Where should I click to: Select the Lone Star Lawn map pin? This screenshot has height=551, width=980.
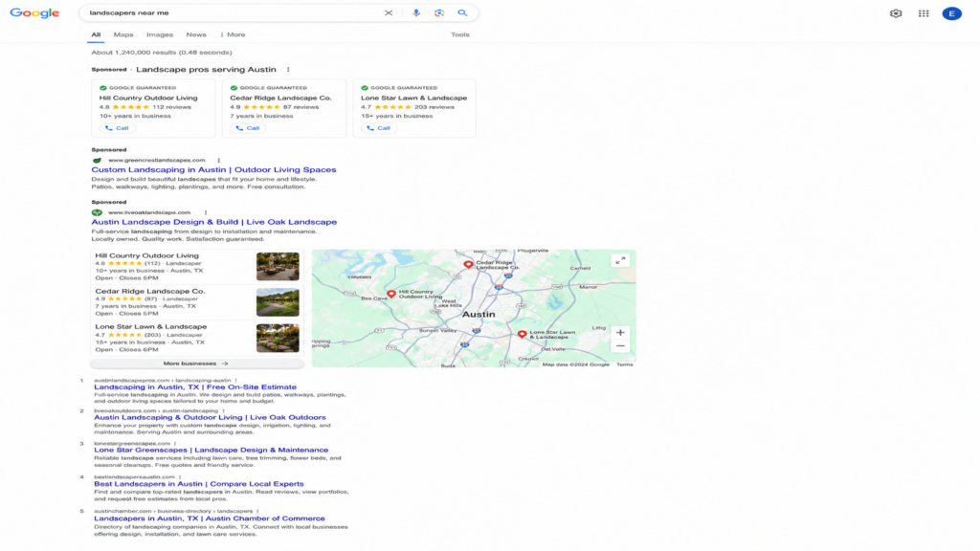coord(522,334)
